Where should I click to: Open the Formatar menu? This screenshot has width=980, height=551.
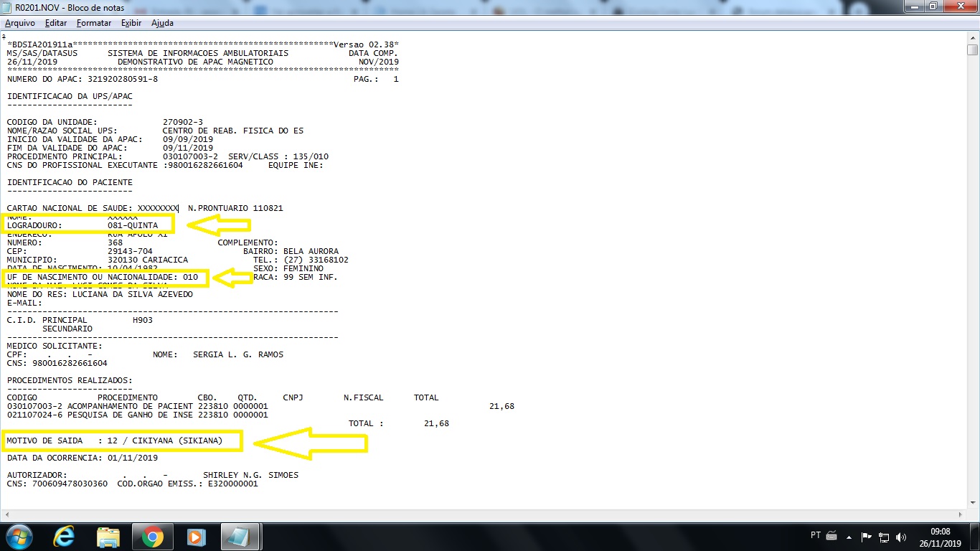point(94,23)
